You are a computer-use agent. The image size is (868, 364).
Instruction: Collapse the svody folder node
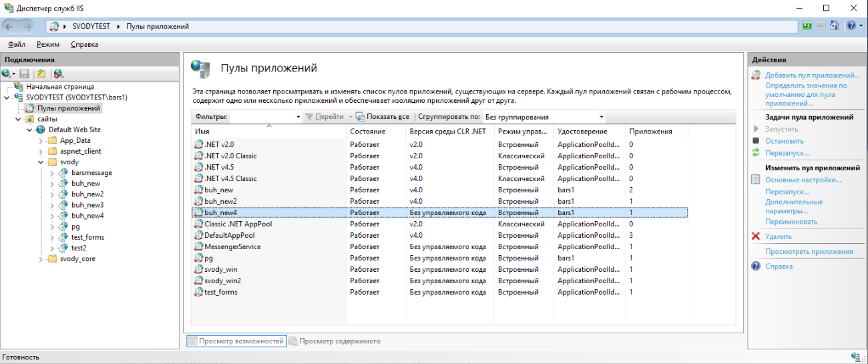pyautogui.click(x=41, y=162)
